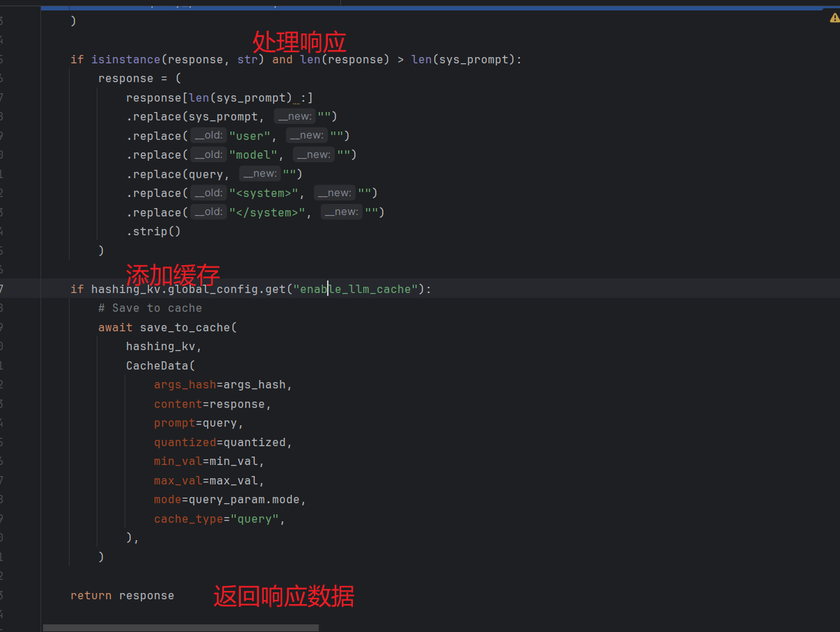The width and height of the screenshot is (840, 632).
Task: Click the horizontal scrollbar thumb below the code
Action: coord(181,628)
